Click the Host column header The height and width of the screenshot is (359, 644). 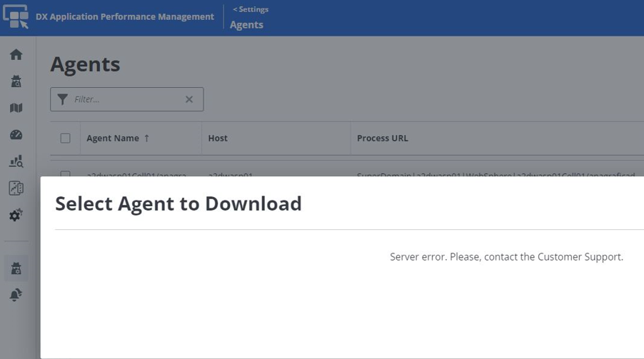click(x=218, y=138)
